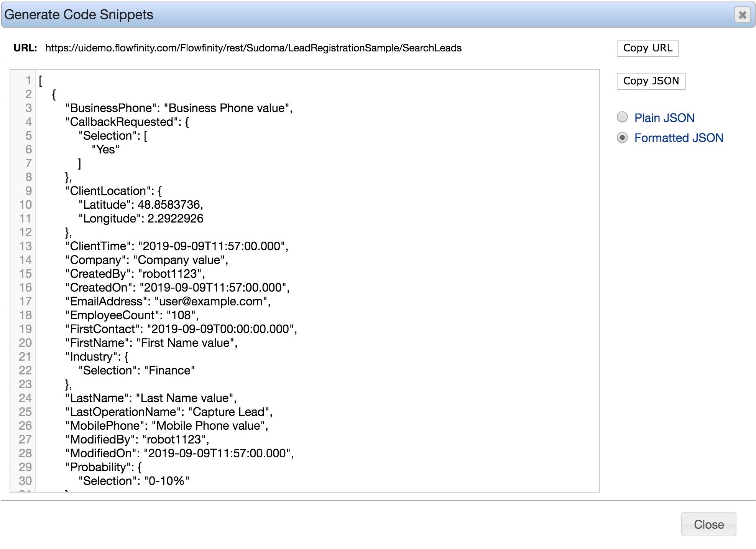The image size is (756, 549).
Task: Click the Generate Code Snippets title bar
Action: [x=230, y=15]
